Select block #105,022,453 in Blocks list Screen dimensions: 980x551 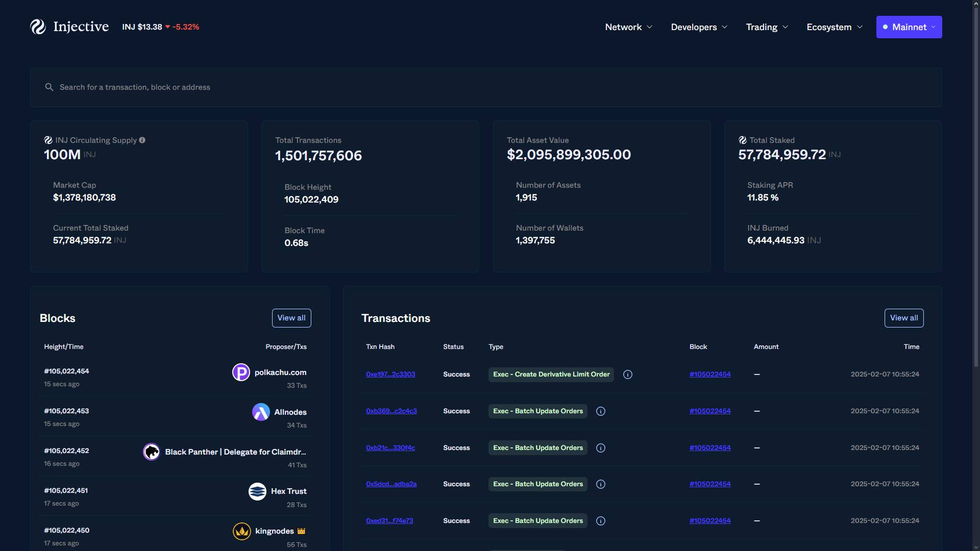coord(66,411)
